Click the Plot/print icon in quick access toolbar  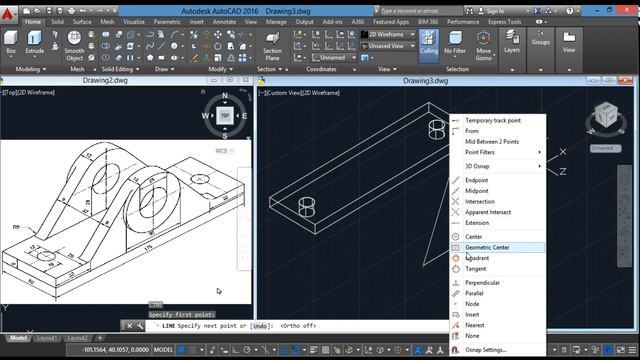coord(71,11)
